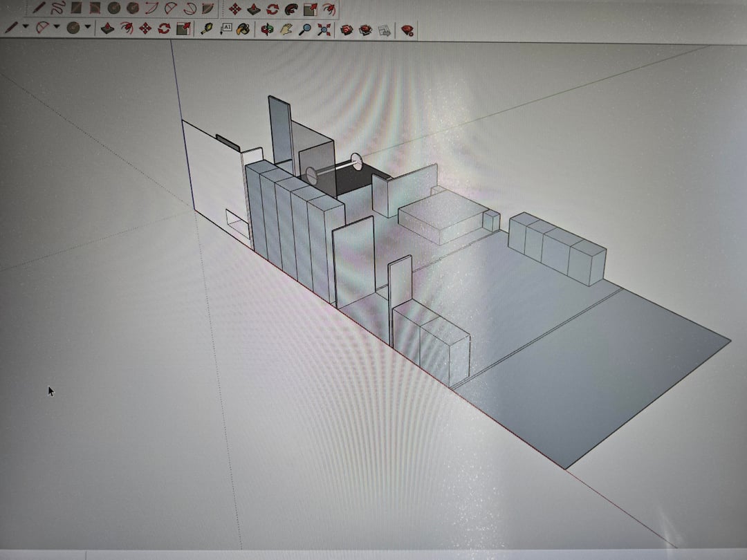Select the Tape Measure tool
This screenshot has height=560, width=747.
pos(206,28)
